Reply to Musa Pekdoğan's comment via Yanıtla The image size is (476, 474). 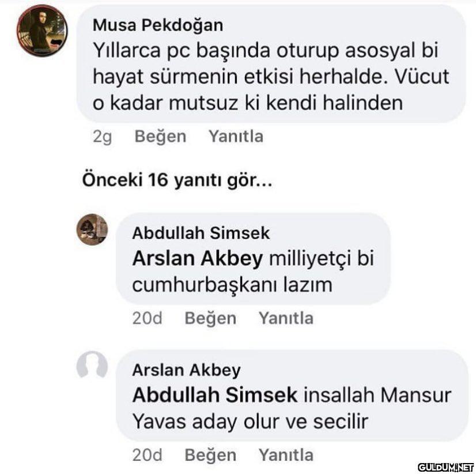(236, 136)
